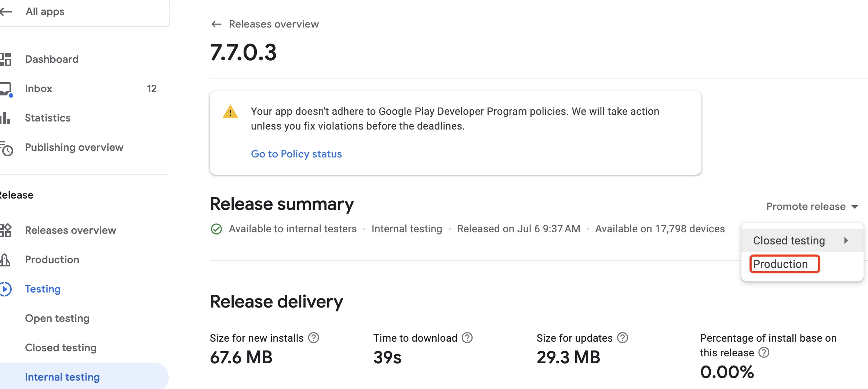Click Released on Jul 6 9:37 AM text
Viewport: 868px width, 389px height.
[x=519, y=229]
